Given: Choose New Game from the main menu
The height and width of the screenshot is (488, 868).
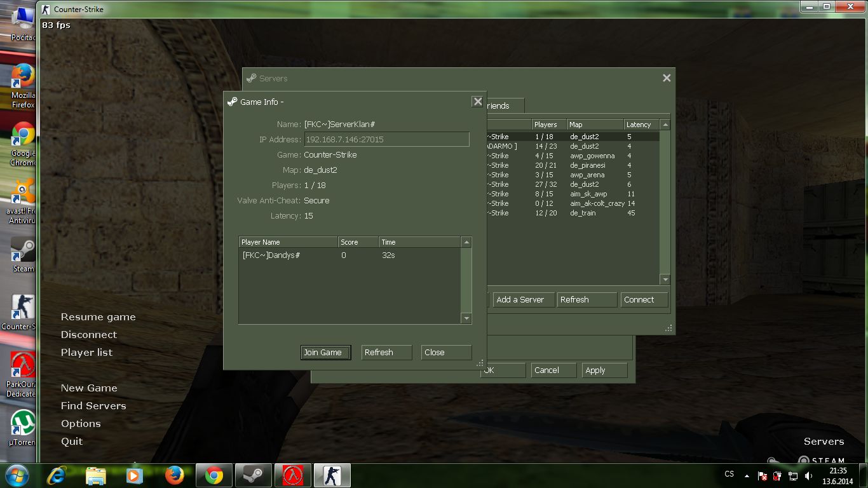Looking at the screenshot, I should (89, 388).
